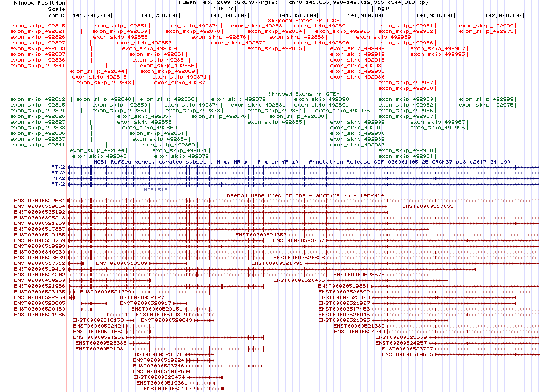The width and height of the screenshot is (541, 392).
Task: Select red exon_skip_492999 item in TCGA track
Action: [486, 26]
